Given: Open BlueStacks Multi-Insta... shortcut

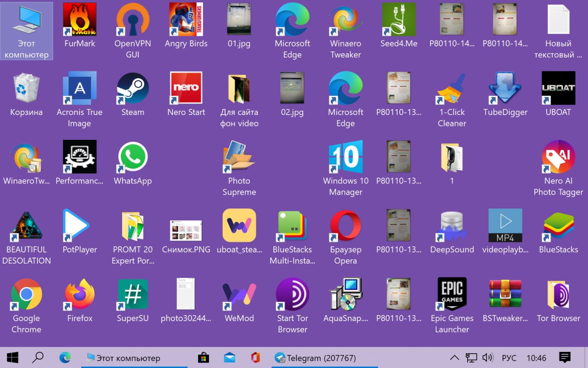Looking at the screenshot, I should [x=293, y=226].
